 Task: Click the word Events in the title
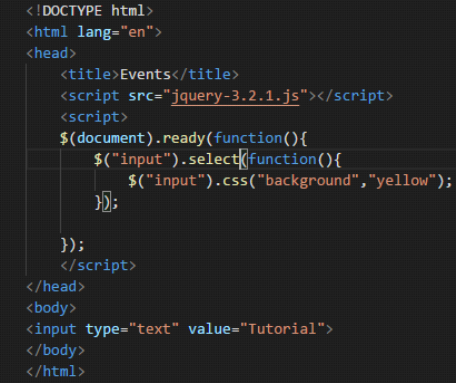(x=145, y=74)
